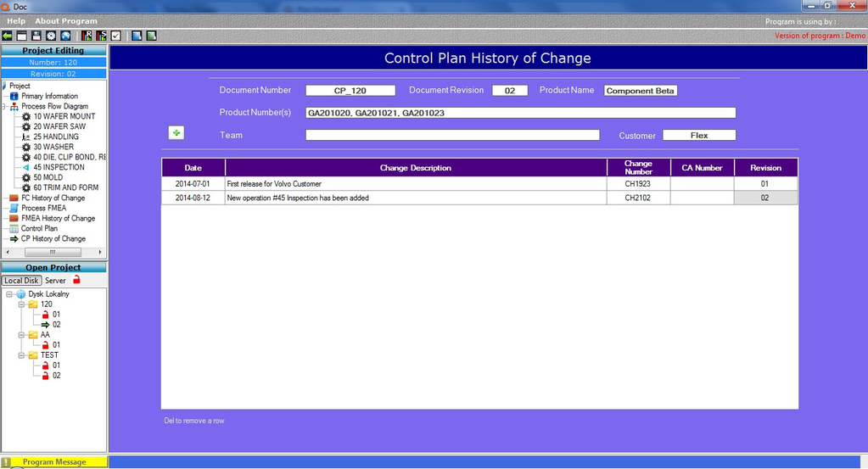Save project with the floppy disk icon
This screenshot has width=868, height=469.
[x=36, y=36]
